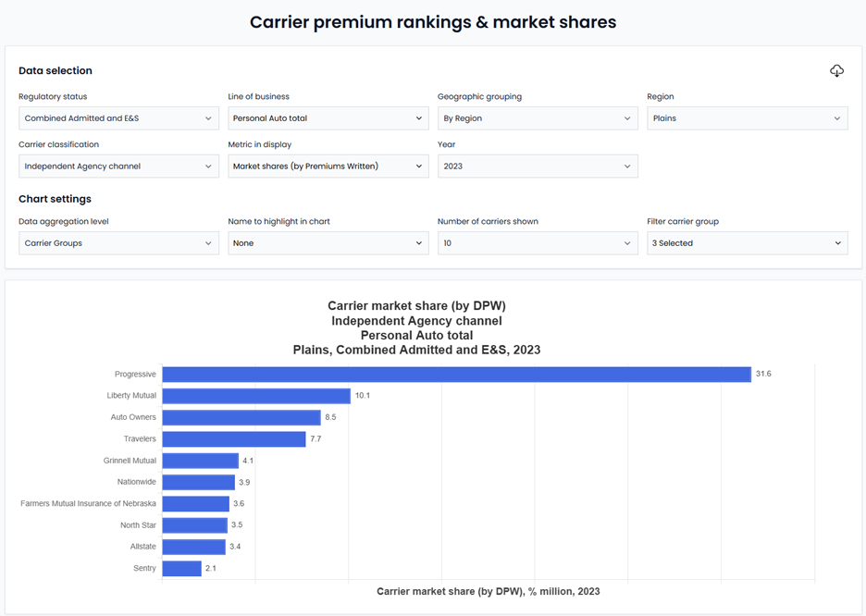866x616 pixels.
Task: Click the 2.1 value label
Action: point(211,568)
